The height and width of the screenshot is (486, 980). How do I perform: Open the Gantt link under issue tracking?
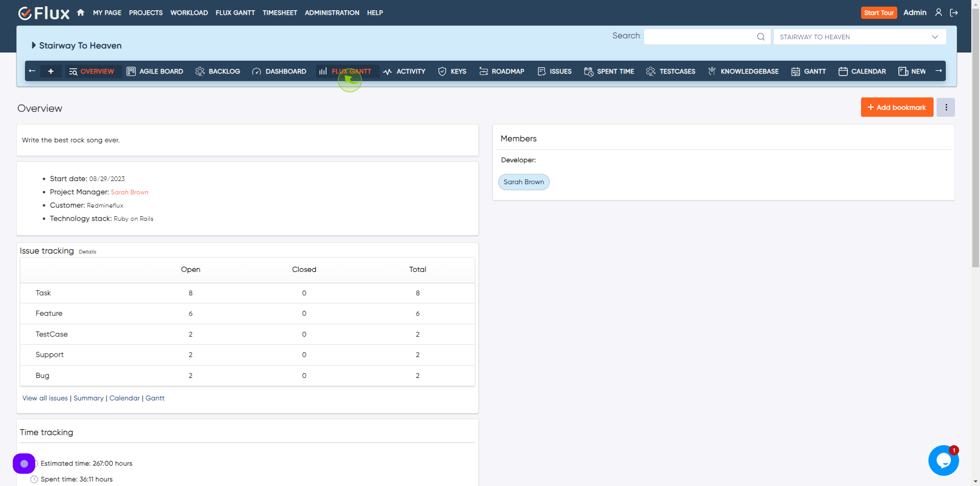[x=155, y=398]
